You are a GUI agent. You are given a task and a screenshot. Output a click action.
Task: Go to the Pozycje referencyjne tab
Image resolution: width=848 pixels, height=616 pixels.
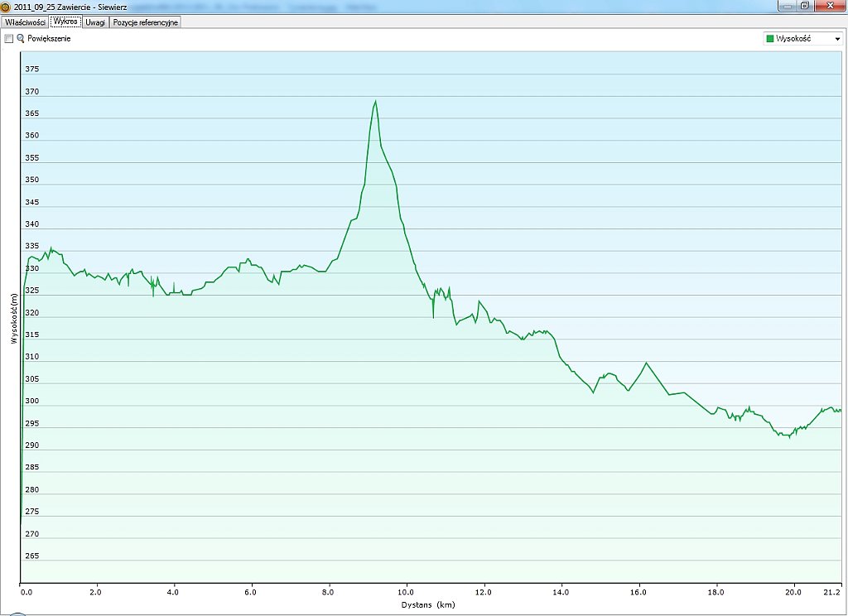pyautogui.click(x=146, y=22)
